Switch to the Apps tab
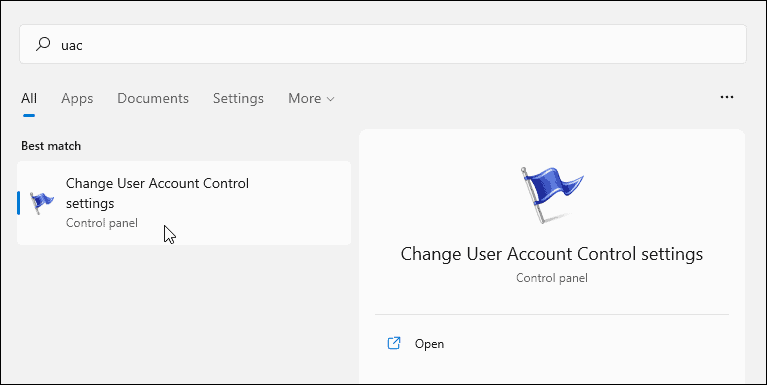 click(77, 98)
